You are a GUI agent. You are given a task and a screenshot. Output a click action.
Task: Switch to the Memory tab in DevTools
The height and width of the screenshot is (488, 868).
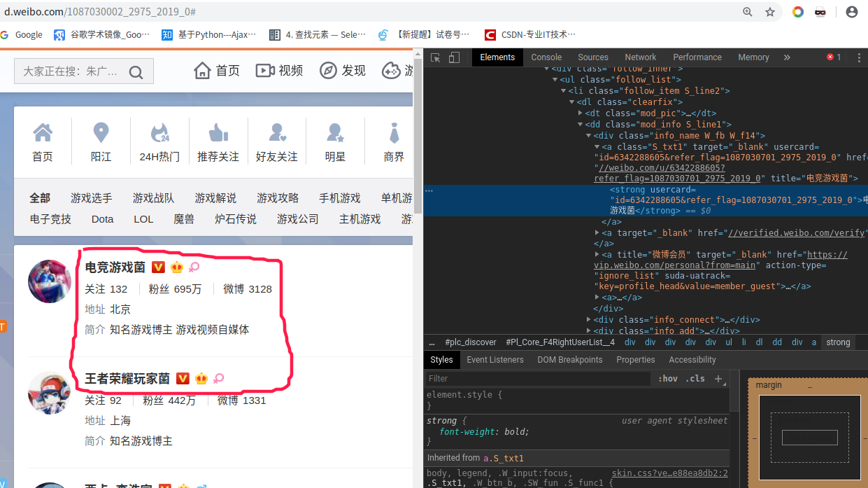753,57
